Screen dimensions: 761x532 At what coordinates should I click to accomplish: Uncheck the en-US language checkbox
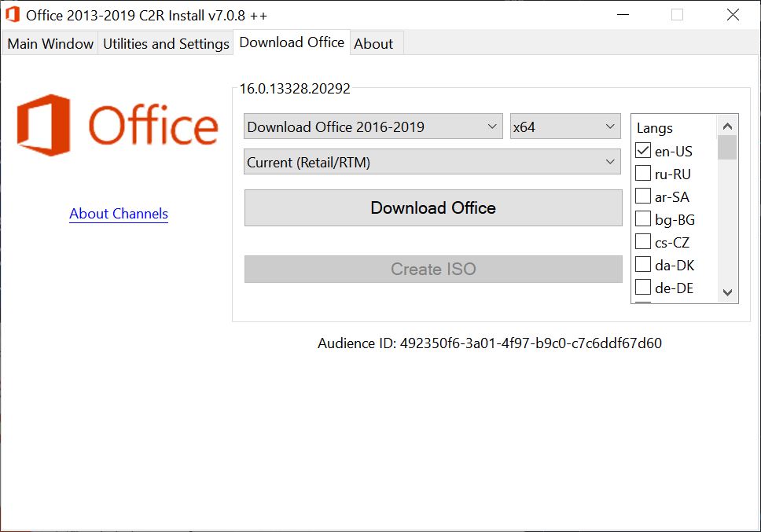pos(642,150)
